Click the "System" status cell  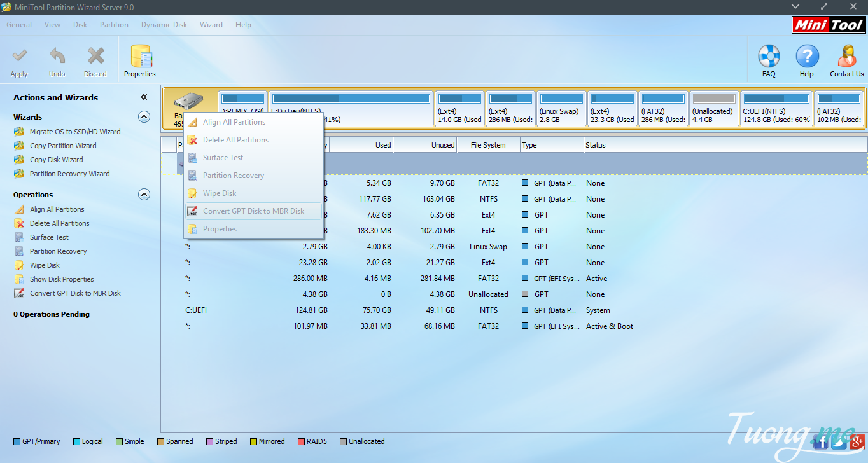point(598,310)
